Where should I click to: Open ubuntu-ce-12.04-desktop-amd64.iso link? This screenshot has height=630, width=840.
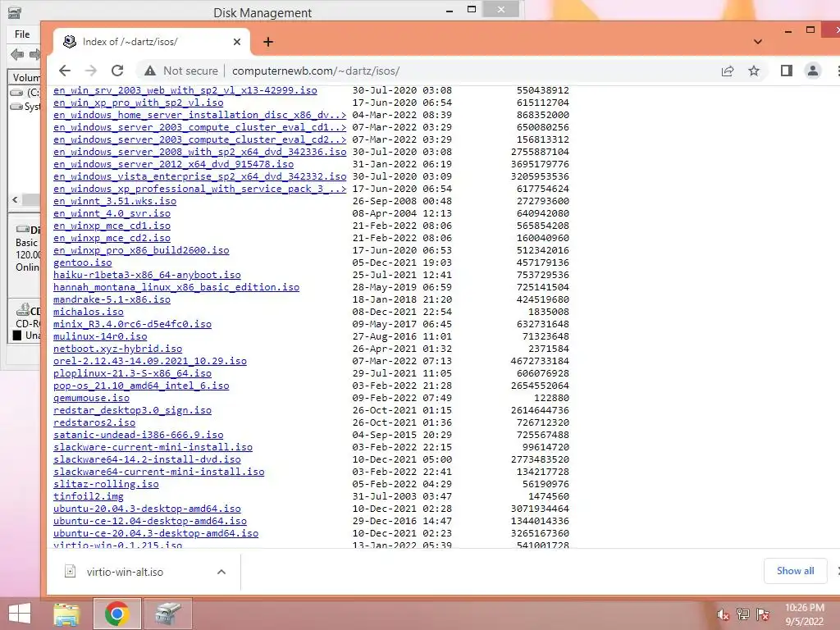pos(150,521)
